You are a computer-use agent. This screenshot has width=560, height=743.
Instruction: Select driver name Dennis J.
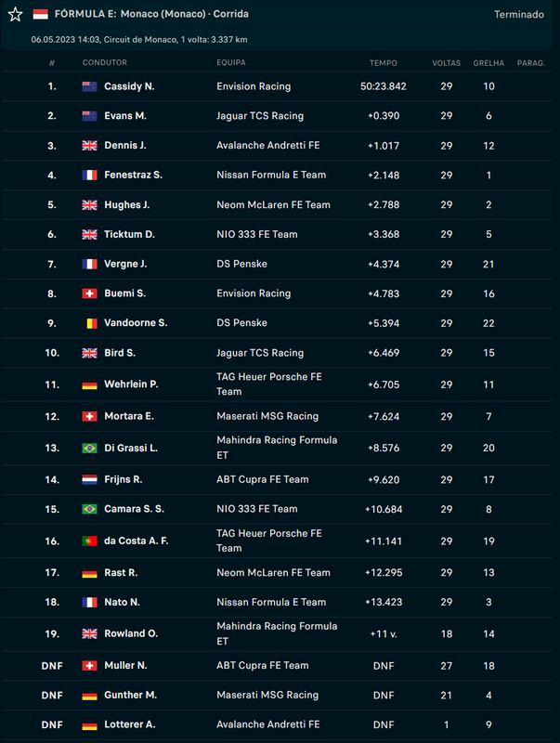coord(125,146)
